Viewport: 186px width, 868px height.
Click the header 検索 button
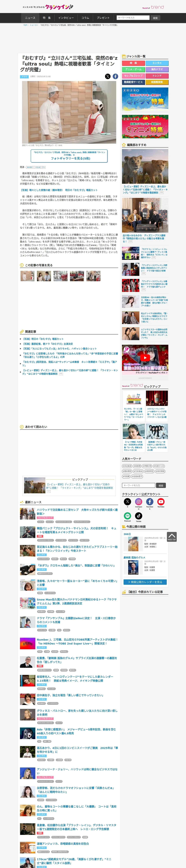tap(155, 18)
